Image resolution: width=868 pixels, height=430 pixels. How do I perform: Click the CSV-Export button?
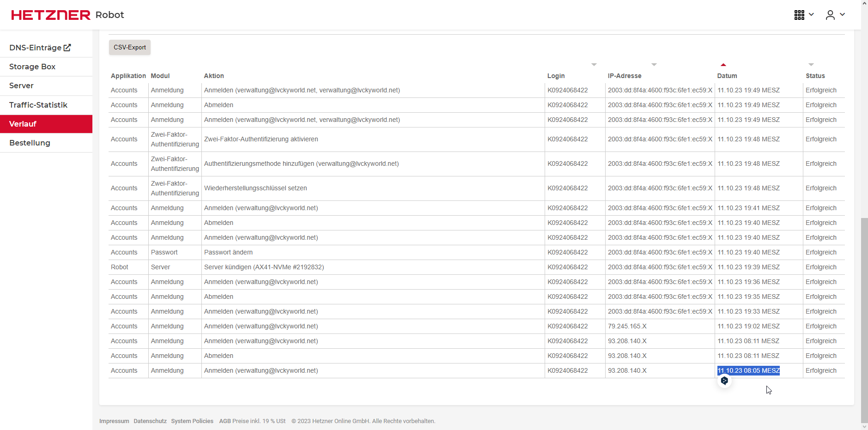pyautogui.click(x=130, y=47)
